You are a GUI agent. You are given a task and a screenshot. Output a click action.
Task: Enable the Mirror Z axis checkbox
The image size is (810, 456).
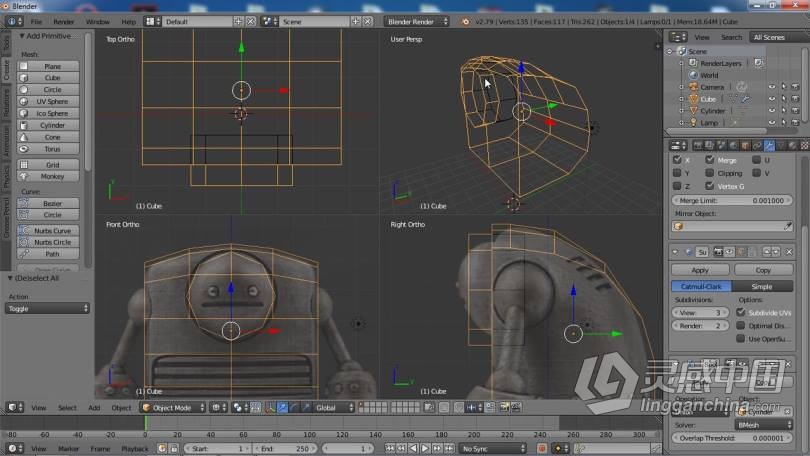coord(677,185)
